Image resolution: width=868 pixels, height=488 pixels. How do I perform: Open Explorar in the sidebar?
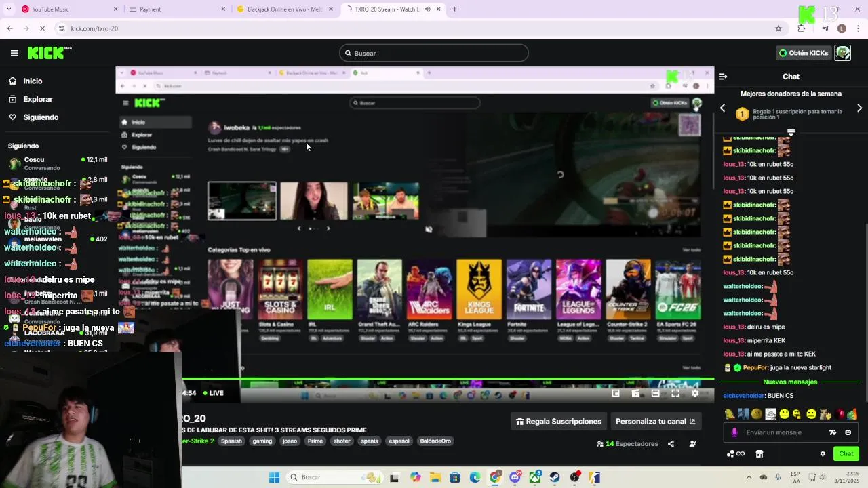click(x=37, y=99)
